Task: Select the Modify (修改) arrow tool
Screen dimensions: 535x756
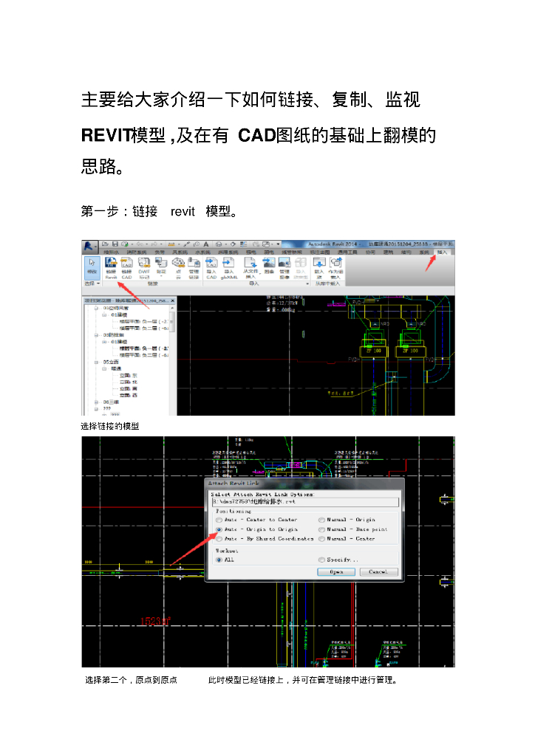Action: [92, 267]
